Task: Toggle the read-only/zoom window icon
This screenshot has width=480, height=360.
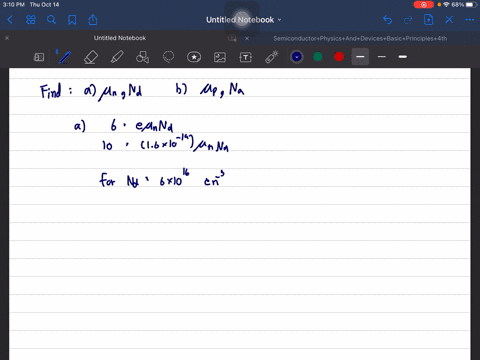Action: (39, 57)
